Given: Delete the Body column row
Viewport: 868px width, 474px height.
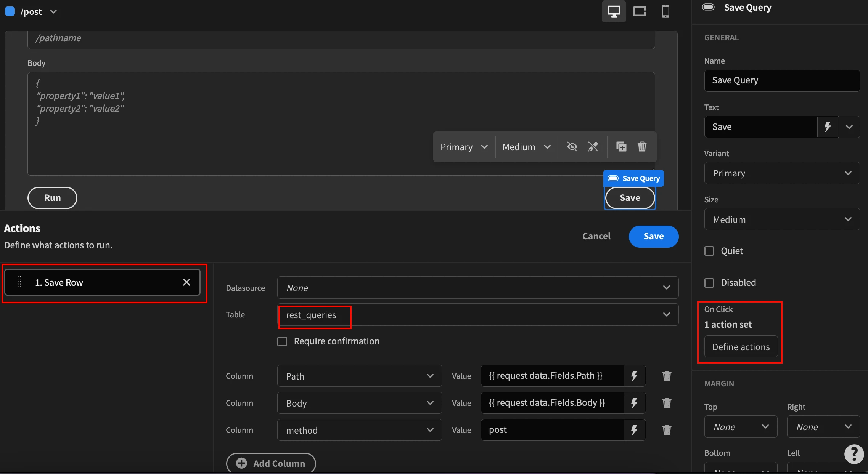Looking at the screenshot, I should pos(667,403).
